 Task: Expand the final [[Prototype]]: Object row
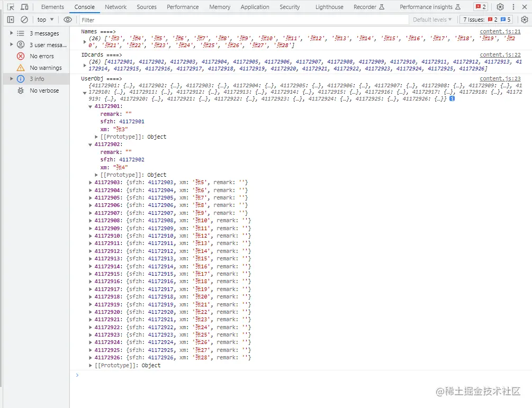(90, 365)
